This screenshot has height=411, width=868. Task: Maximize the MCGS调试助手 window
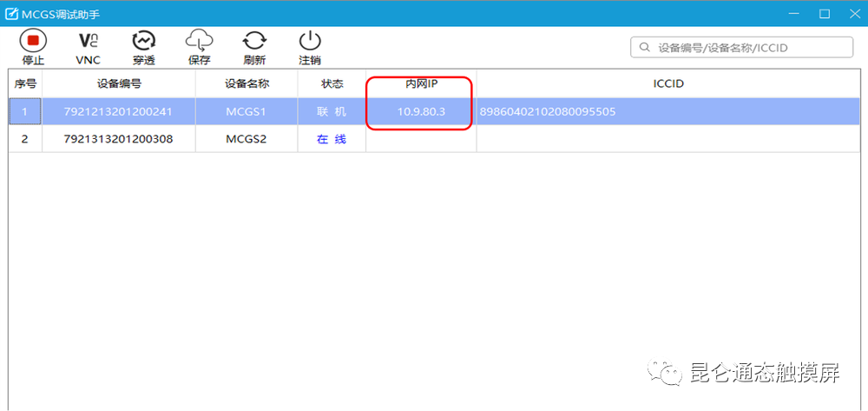point(825,14)
